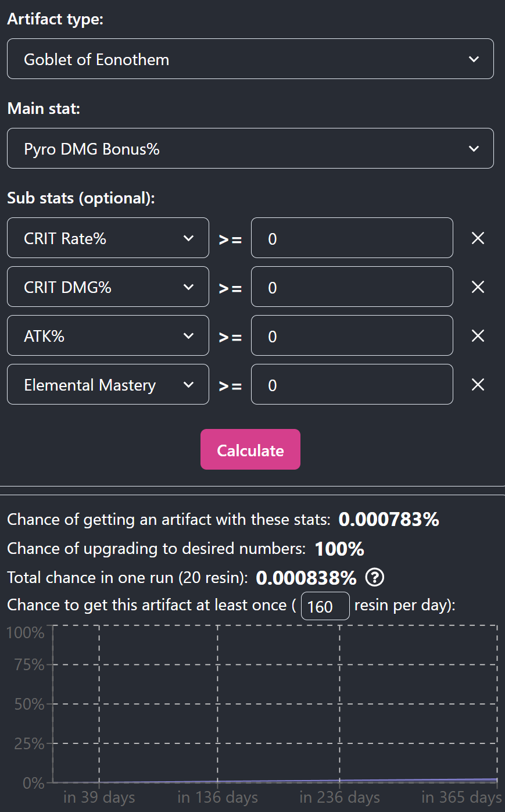Click the Elemental Mastery minimum value field
The height and width of the screenshot is (812, 505).
coord(352,384)
